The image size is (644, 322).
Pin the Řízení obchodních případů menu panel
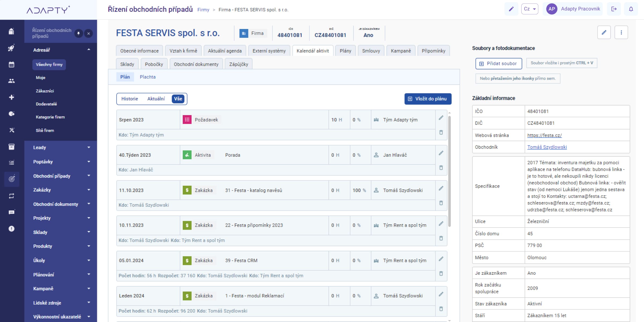tap(78, 34)
